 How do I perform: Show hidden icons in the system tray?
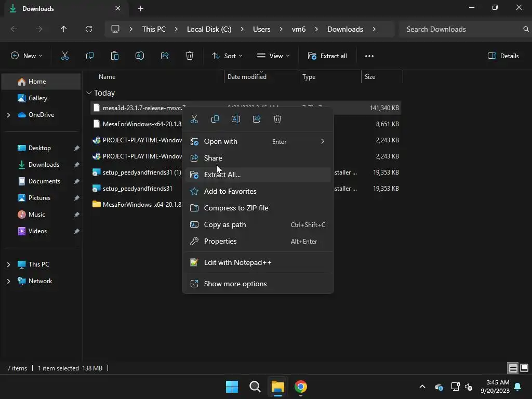click(422, 387)
